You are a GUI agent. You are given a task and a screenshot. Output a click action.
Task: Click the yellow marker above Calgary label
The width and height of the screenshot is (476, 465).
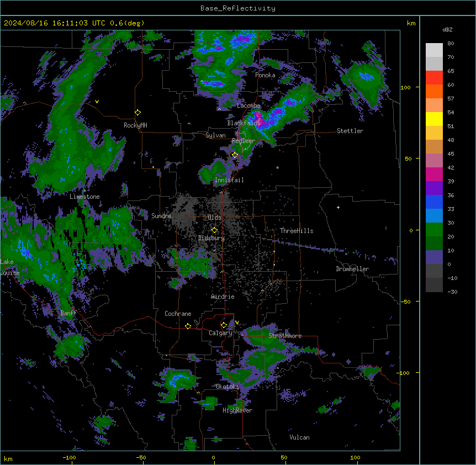coord(224,325)
